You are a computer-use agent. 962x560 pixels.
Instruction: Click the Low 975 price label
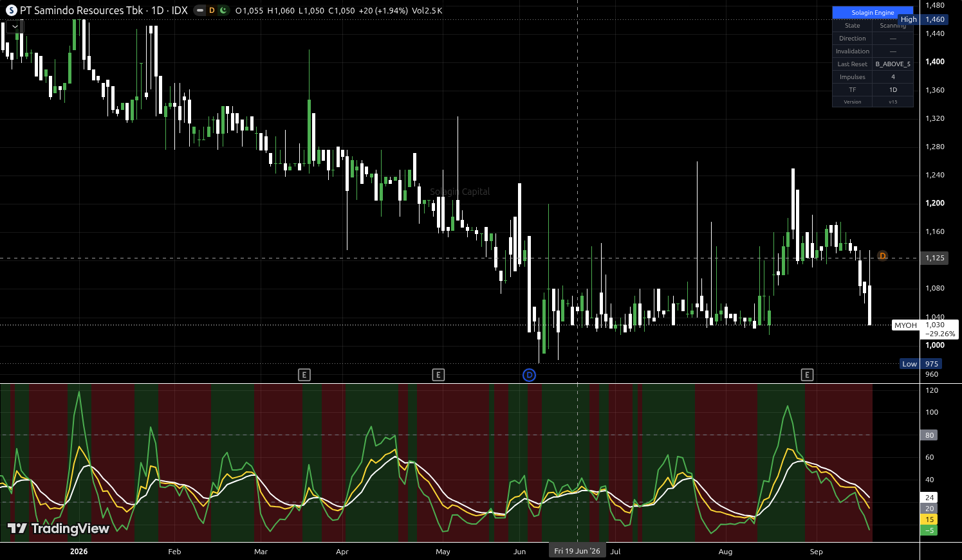point(921,364)
